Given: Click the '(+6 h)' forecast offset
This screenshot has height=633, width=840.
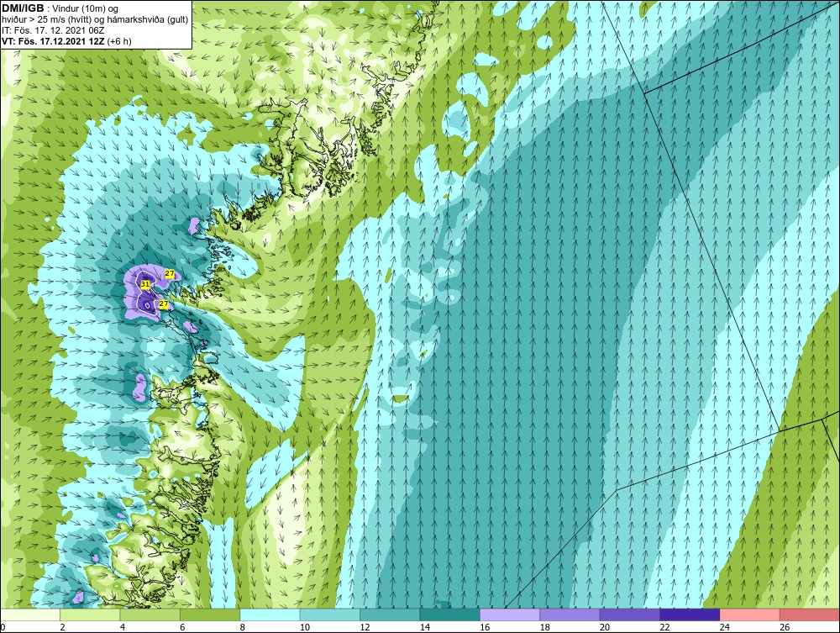Looking at the screenshot, I should 119,41.
